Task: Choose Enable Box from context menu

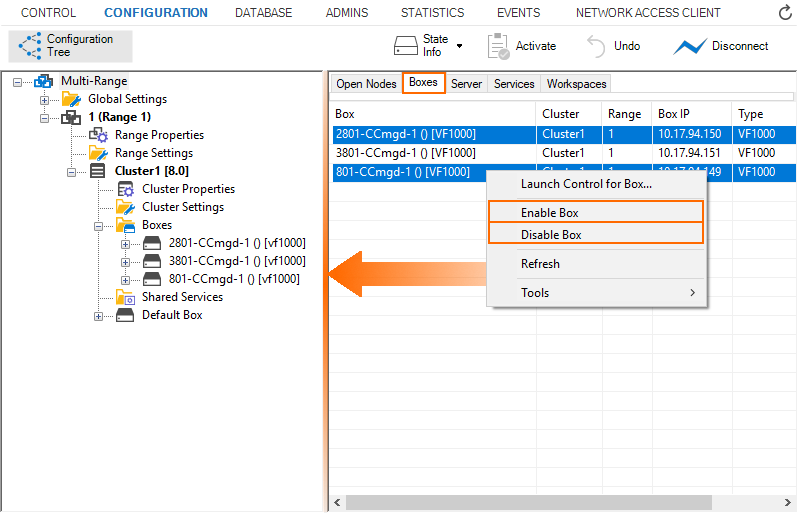Action: [x=596, y=213]
